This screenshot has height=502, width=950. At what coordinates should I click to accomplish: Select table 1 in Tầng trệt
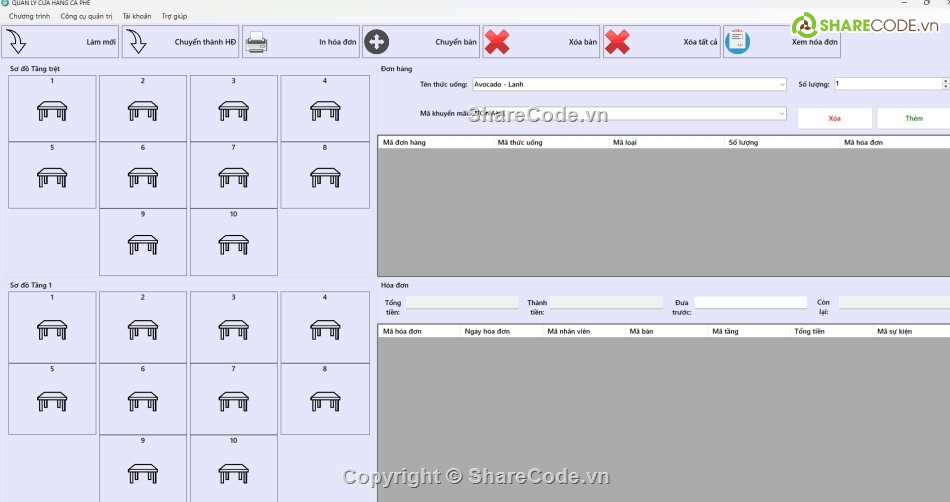pyautogui.click(x=52, y=109)
